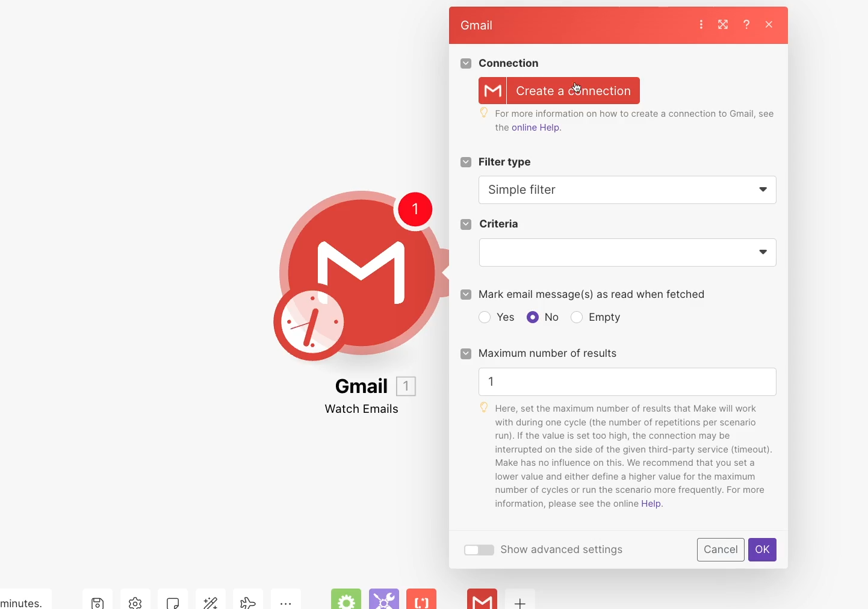Select the Yes radio option

(485, 317)
